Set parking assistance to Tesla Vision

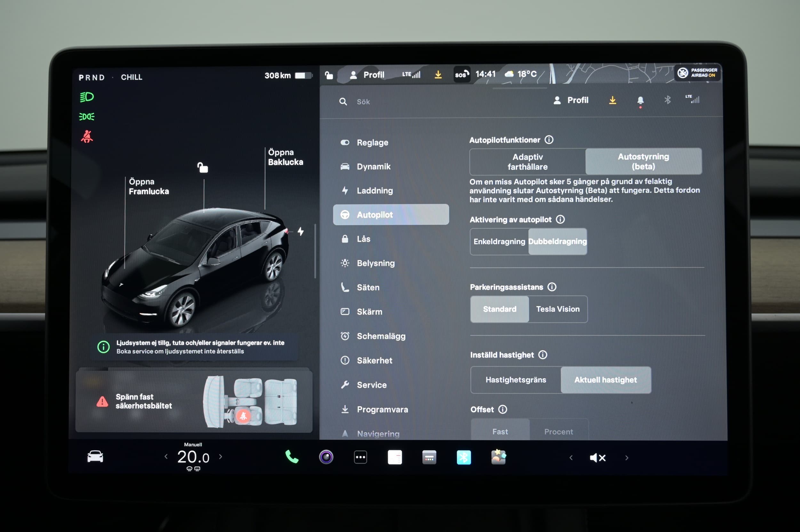pyautogui.click(x=558, y=309)
